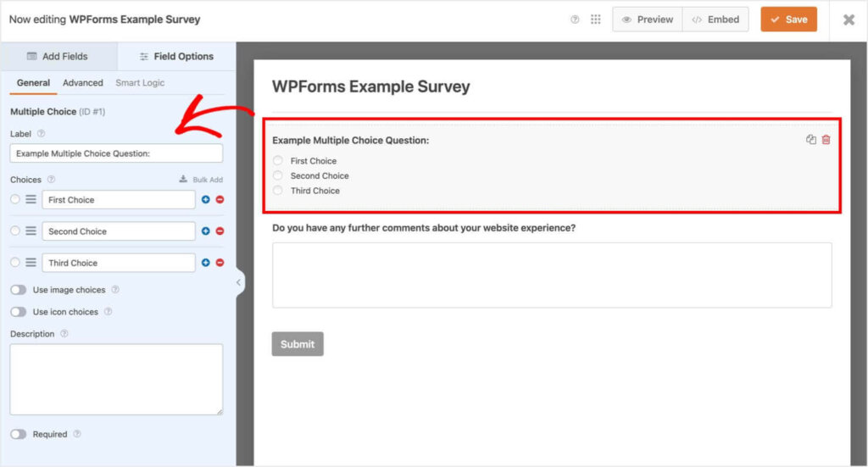Open the Advanced sub-tab
The image size is (868, 467).
tap(82, 83)
